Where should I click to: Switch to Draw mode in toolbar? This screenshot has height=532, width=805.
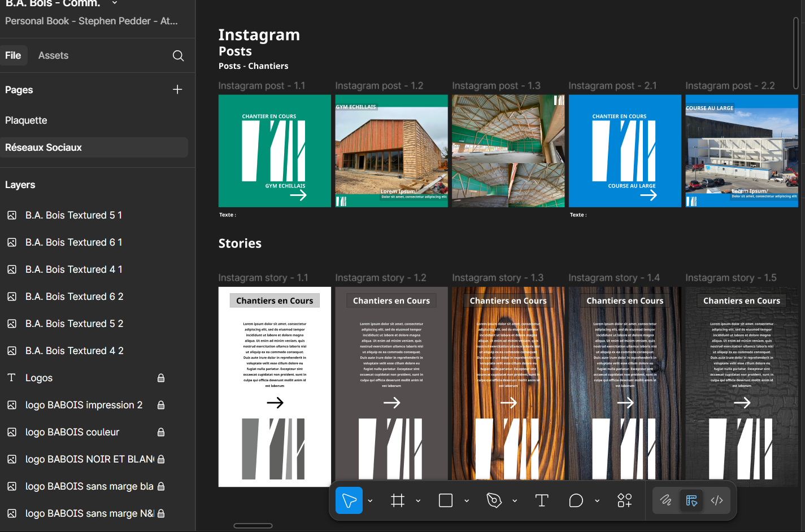[665, 500]
